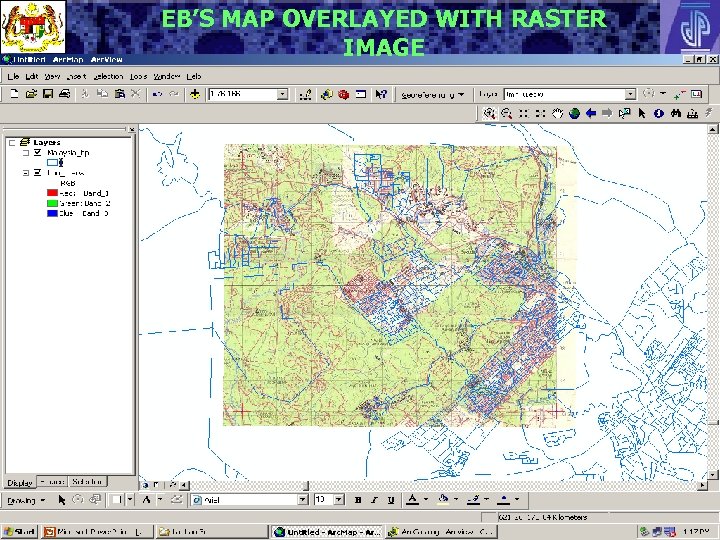
Task: Click the Cut scissors icon
Action: pos(85,94)
